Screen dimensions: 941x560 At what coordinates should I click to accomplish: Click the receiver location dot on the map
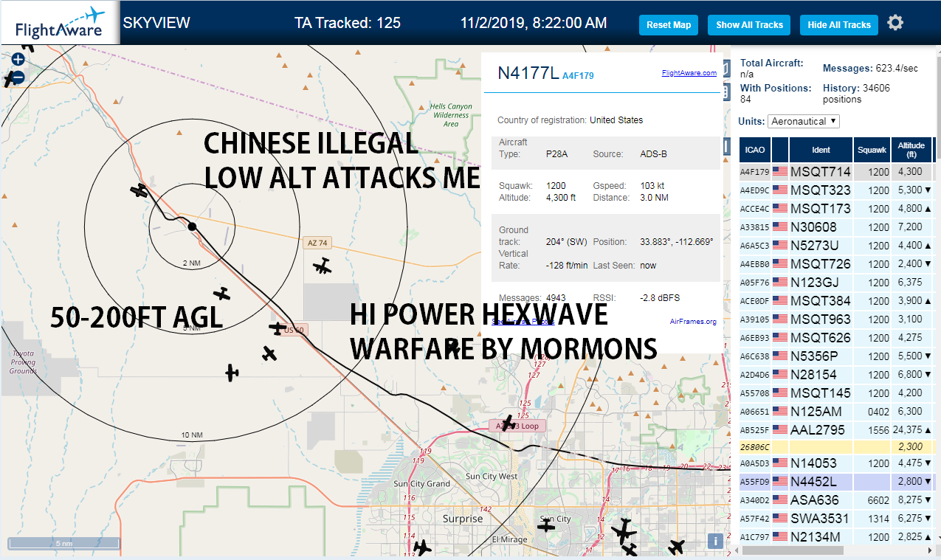[x=192, y=227]
